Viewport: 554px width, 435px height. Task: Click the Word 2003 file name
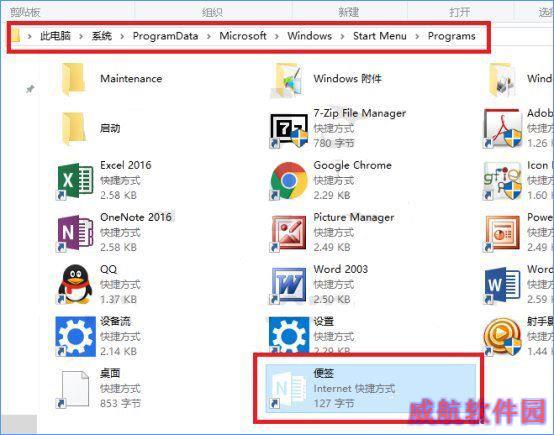click(341, 269)
